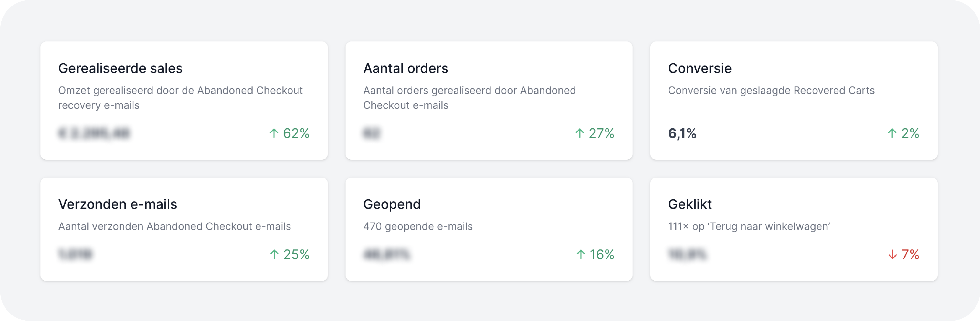This screenshot has height=321, width=980.
Task: Click the blurred order count value
Action: pos(372,133)
